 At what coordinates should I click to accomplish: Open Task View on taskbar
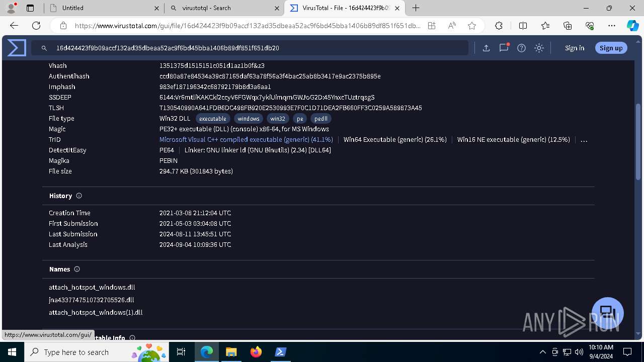click(x=182, y=352)
